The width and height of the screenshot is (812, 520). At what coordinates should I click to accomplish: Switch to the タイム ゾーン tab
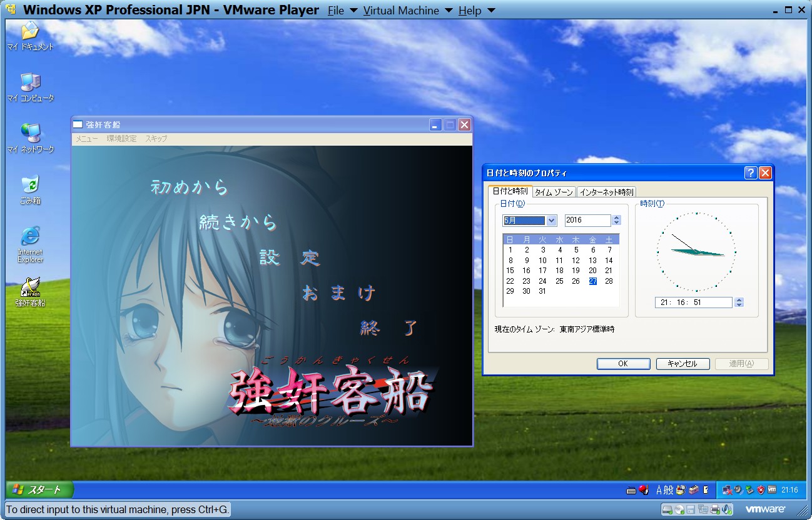point(554,192)
